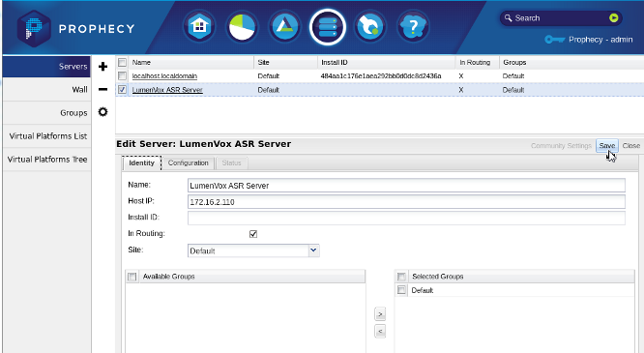Sort by Groups column header
This screenshot has height=353, width=644.
pyautogui.click(x=571, y=63)
